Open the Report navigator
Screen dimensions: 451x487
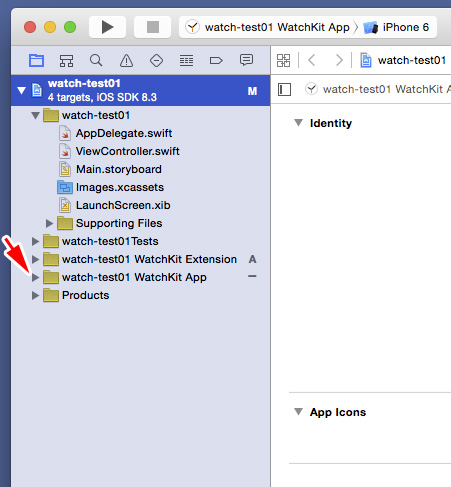[246, 60]
